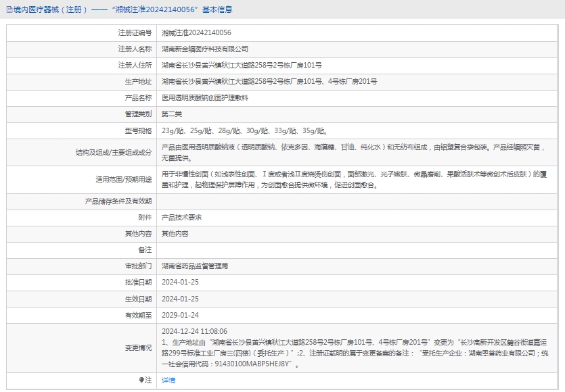Click 其他内容 value cell
The image size is (565, 392).
point(175,234)
